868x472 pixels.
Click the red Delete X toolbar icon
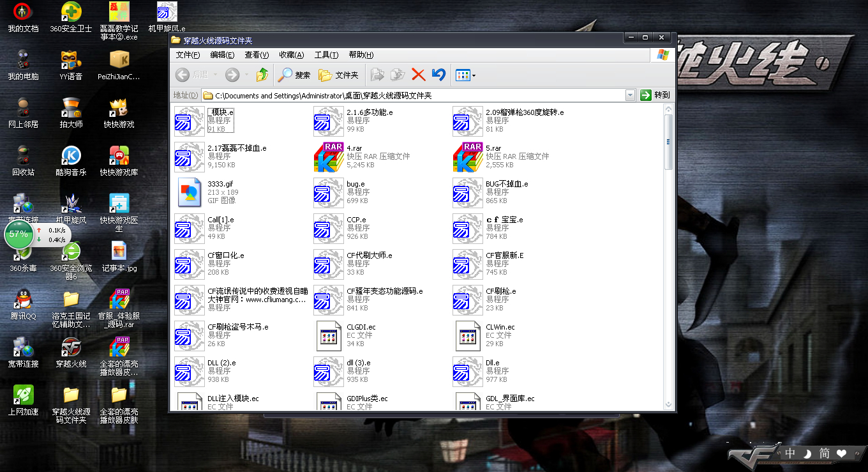pyautogui.click(x=418, y=75)
